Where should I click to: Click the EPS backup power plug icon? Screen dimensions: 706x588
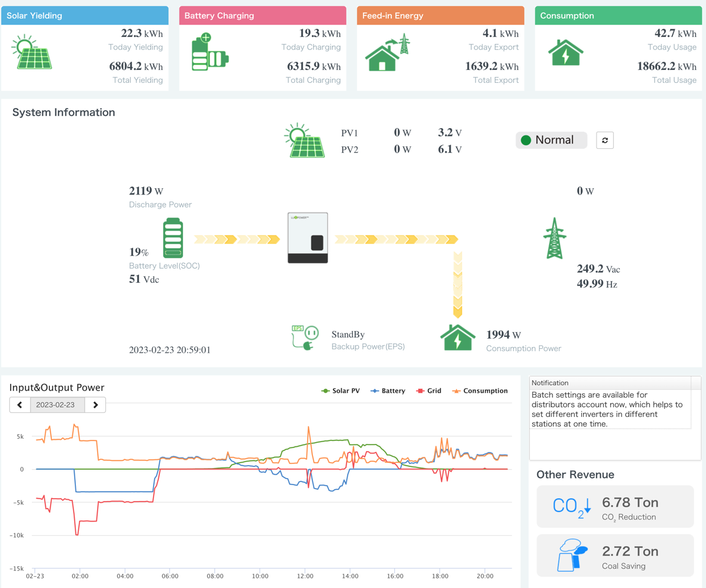point(305,339)
